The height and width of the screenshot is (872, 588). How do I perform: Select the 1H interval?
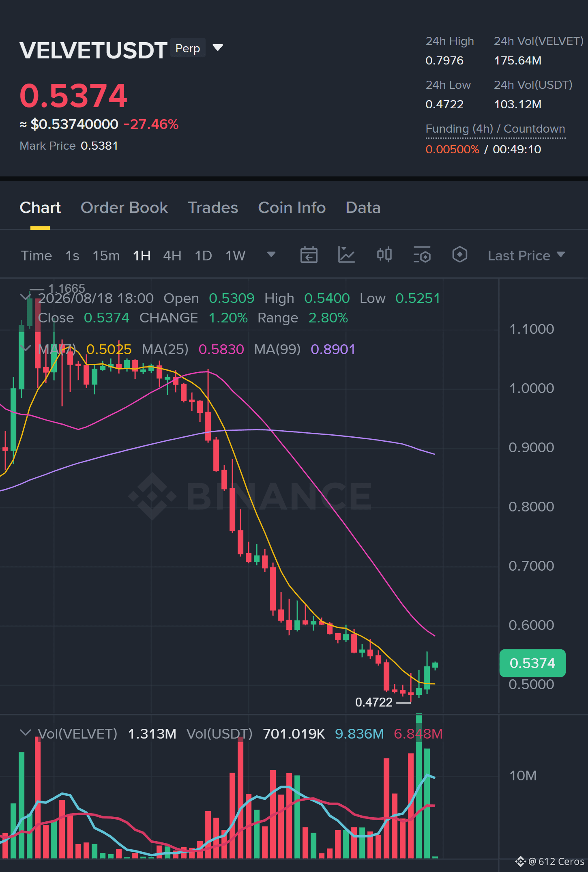click(142, 256)
